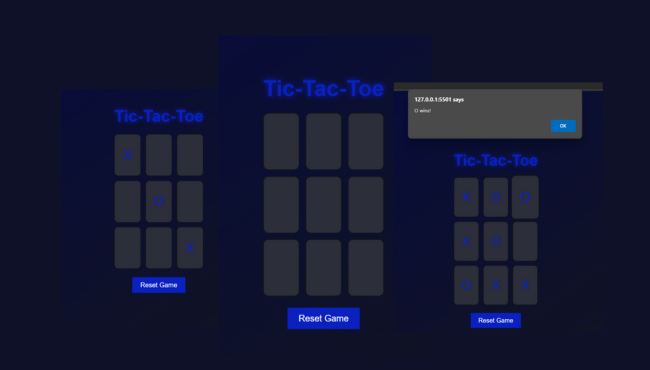Viewport: 650px width, 370px height.
Task: Click Reset Game in the center board
Action: (x=323, y=318)
